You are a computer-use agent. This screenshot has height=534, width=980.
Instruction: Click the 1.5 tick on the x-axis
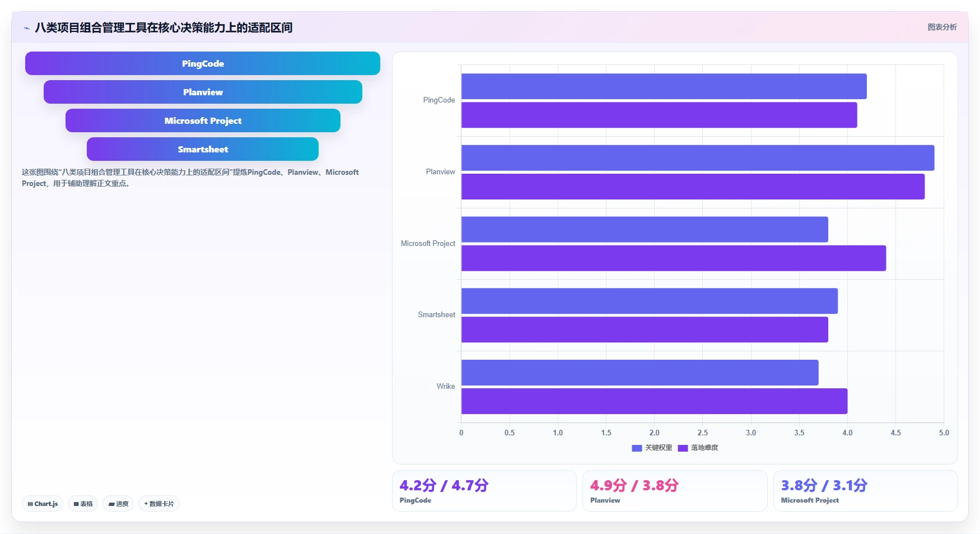606,433
